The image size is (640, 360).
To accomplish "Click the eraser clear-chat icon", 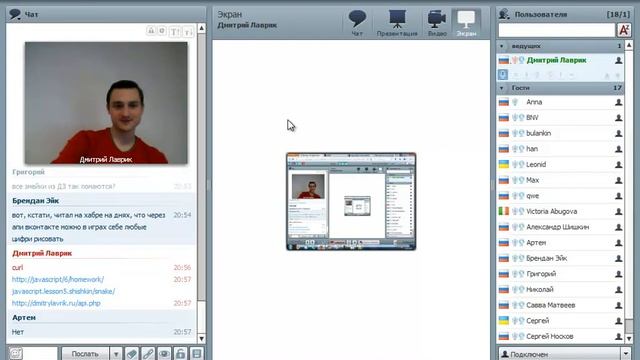I will pyautogui.click(x=132, y=353).
